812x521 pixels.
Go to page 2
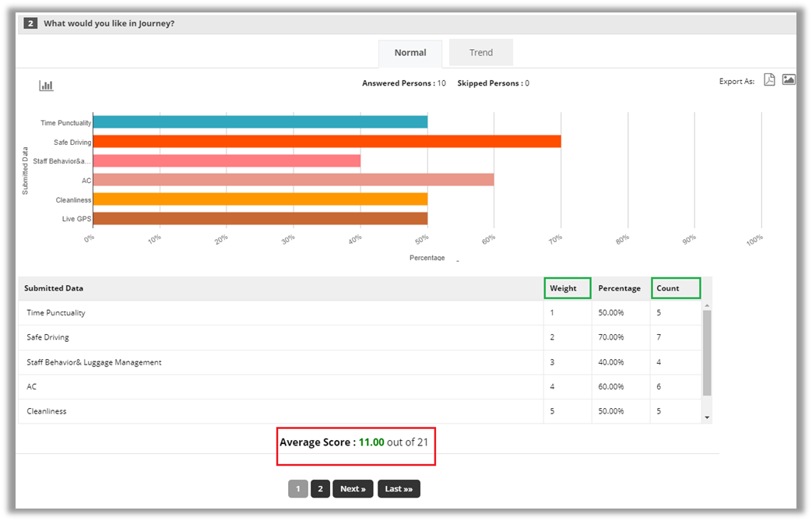click(x=320, y=489)
